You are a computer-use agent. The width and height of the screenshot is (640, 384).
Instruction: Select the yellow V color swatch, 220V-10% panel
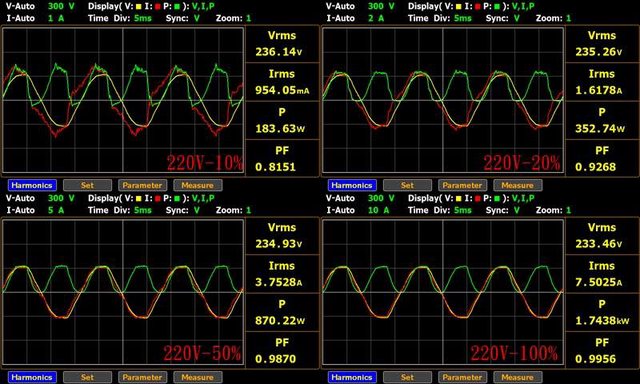tap(138, 7)
